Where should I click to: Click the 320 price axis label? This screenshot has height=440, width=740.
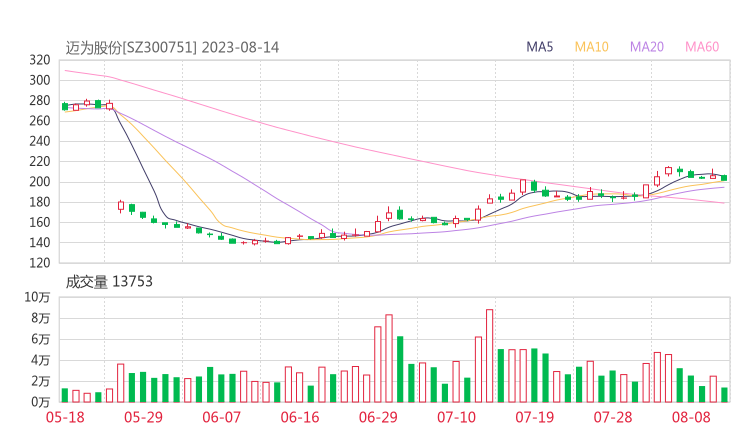(x=40, y=60)
